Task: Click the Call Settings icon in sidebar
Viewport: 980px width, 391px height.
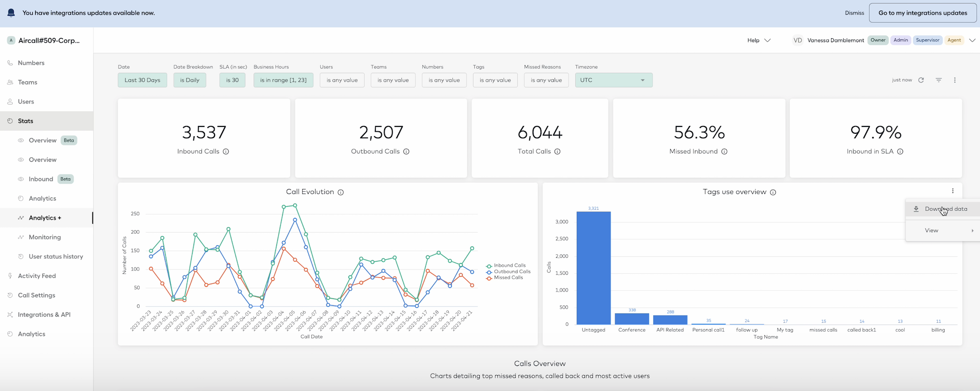Action: point(10,295)
